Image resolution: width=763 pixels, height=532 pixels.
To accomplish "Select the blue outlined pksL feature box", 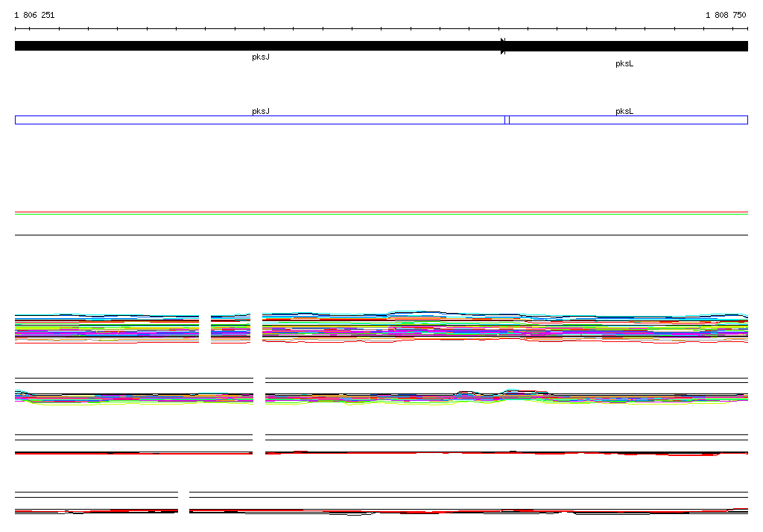I will click(x=628, y=120).
